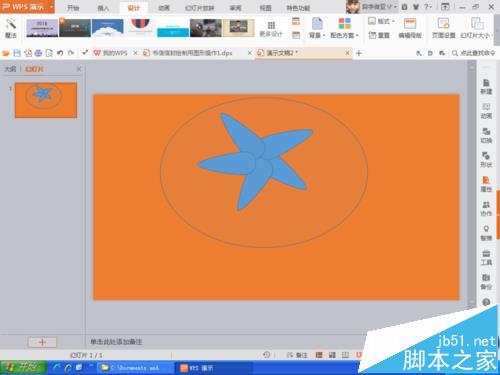Switch to slide sorter view icon
500x375 pixels.
pos(332,355)
